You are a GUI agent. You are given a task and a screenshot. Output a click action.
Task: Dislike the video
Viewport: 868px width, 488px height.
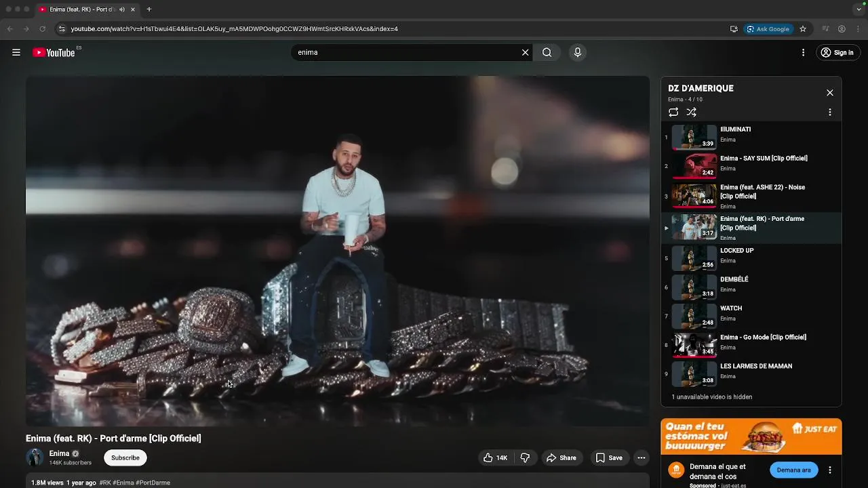coord(526,457)
